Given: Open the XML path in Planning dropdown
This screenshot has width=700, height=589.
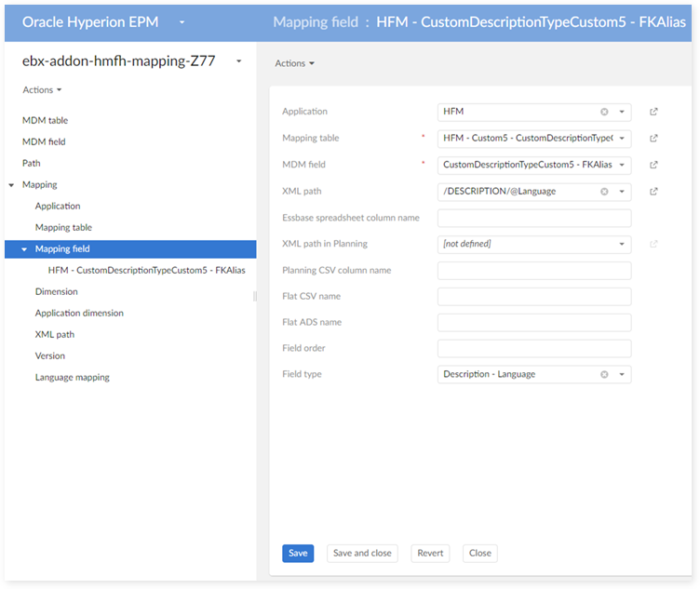Looking at the screenshot, I should point(621,245).
